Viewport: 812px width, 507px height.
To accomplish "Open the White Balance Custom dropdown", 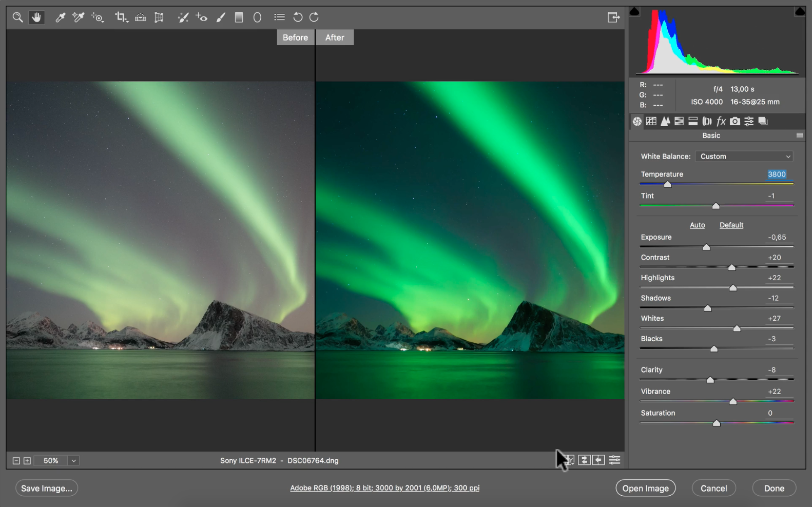I will coord(744,157).
